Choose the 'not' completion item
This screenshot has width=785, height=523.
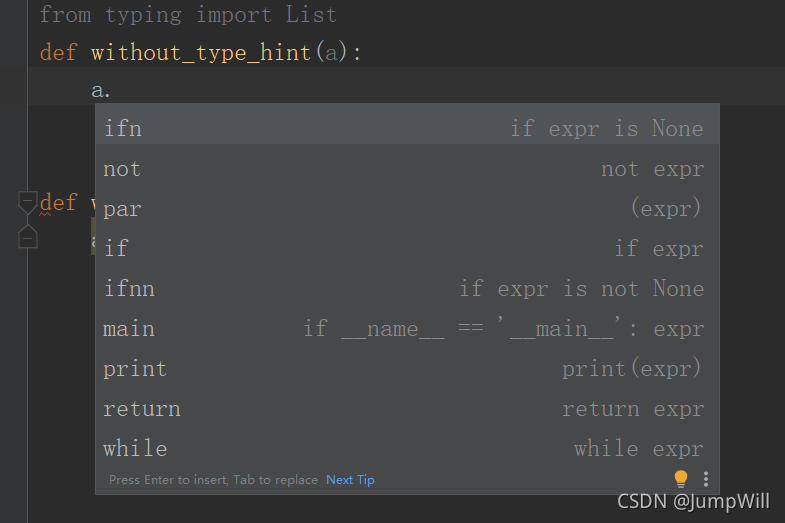(407, 169)
